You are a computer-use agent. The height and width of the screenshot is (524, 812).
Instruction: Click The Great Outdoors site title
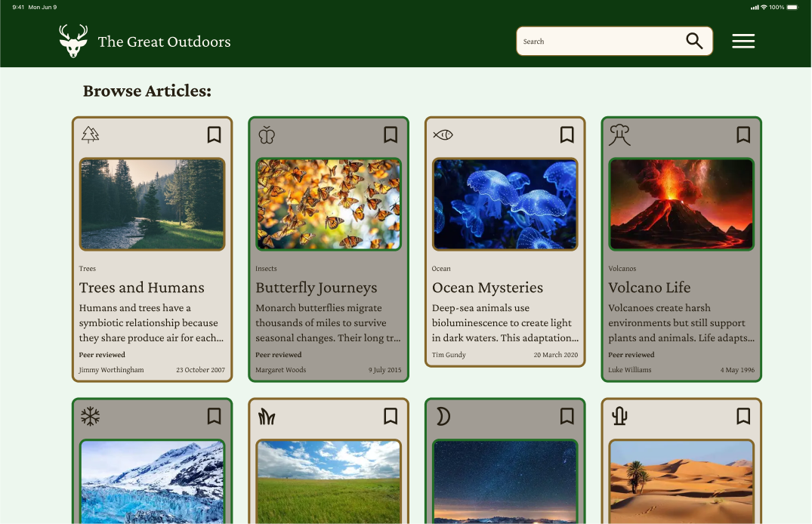(x=164, y=42)
